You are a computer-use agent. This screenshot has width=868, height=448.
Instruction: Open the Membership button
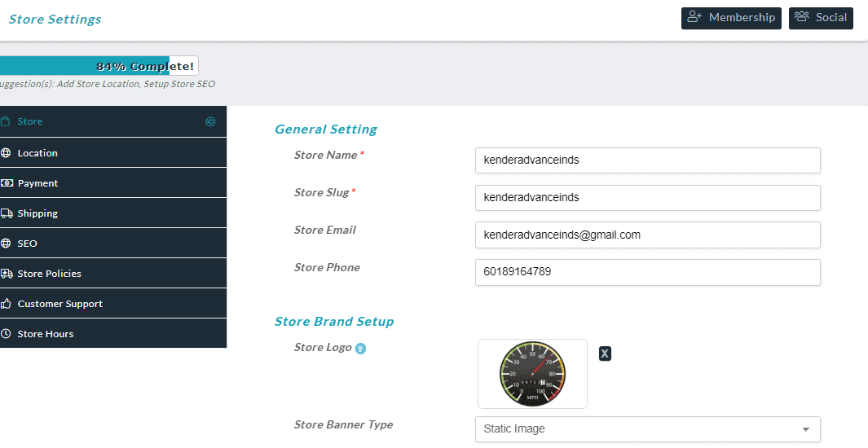click(x=730, y=18)
